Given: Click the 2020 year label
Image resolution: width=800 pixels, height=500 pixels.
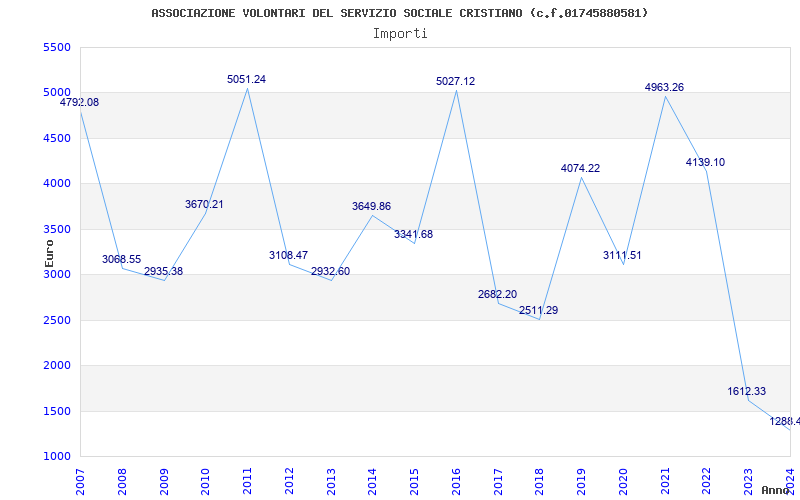Looking at the screenshot, I should pos(623,482).
